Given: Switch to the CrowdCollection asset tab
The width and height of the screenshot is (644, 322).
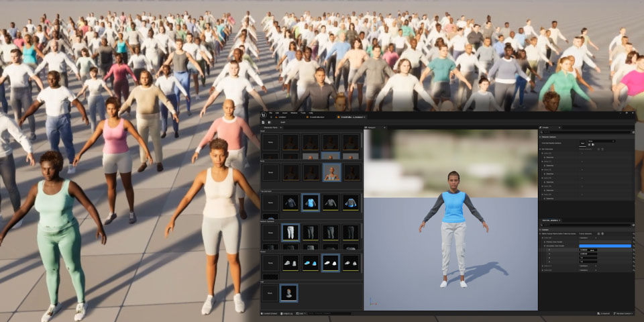Looking at the screenshot, I should pyautogui.click(x=315, y=117).
